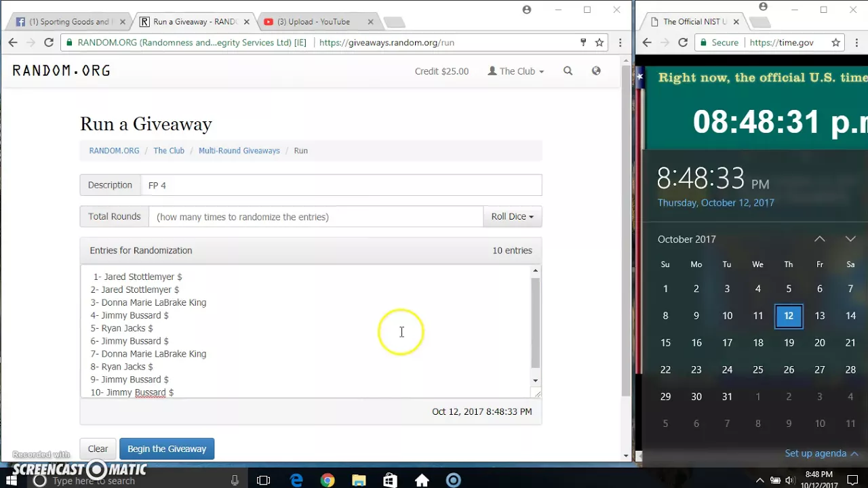The height and width of the screenshot is (488, 868).
Task: Click the Clear button
Action: point(98,449)
